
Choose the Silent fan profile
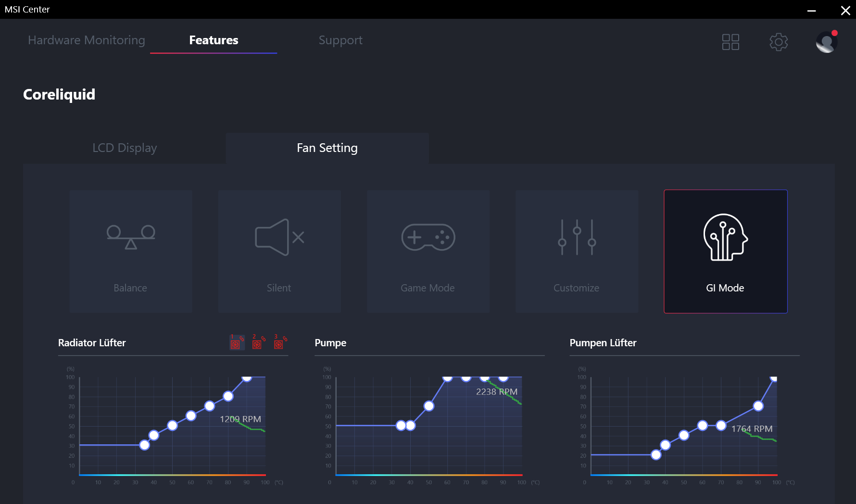click(279, 251)
